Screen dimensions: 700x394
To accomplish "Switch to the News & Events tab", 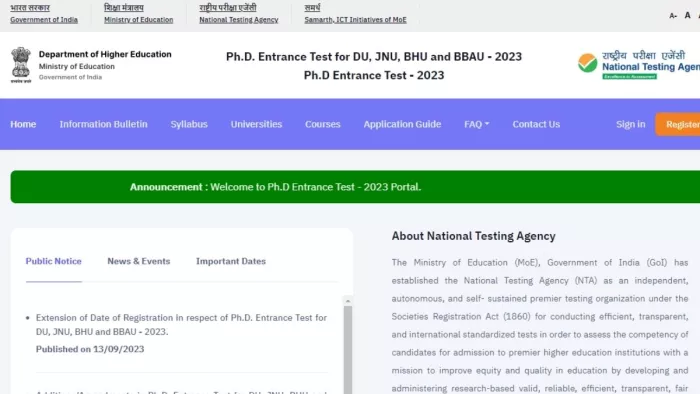I will tap(139, 261).
